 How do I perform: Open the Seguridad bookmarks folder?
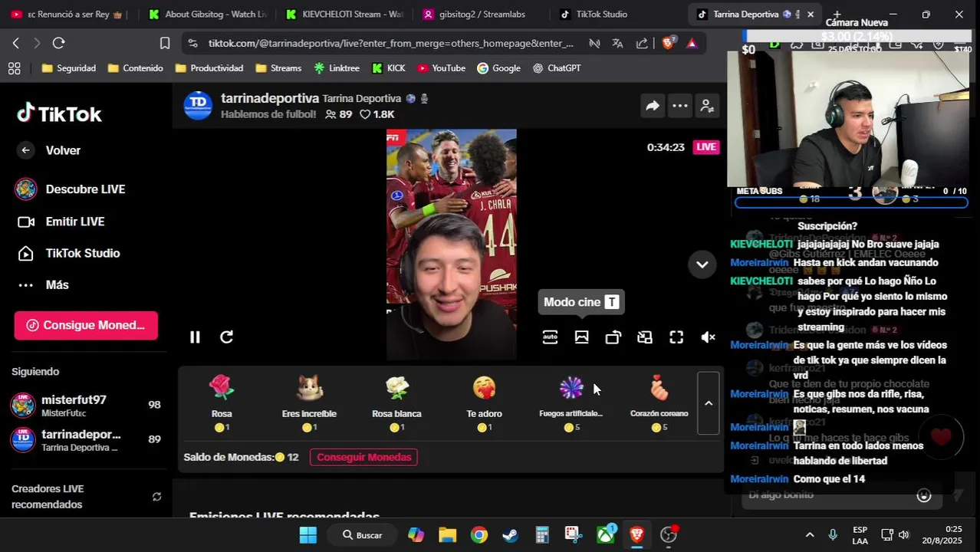tap(69, 68)
